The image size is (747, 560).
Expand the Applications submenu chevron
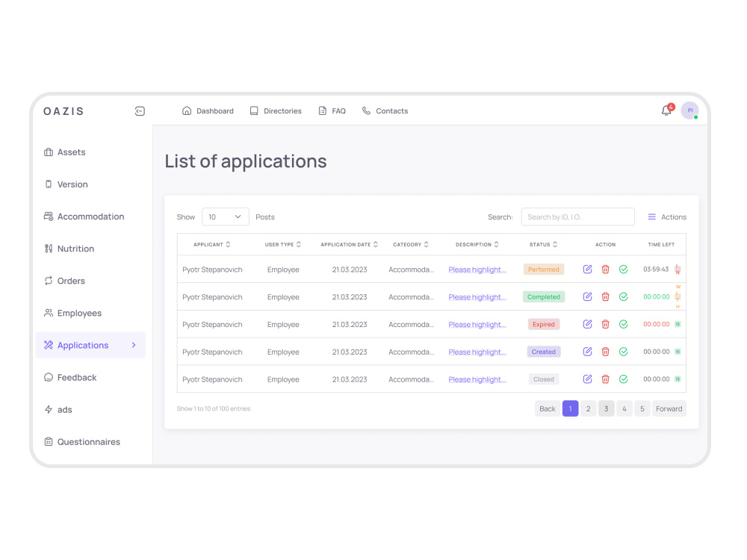(x=134, y=345)
